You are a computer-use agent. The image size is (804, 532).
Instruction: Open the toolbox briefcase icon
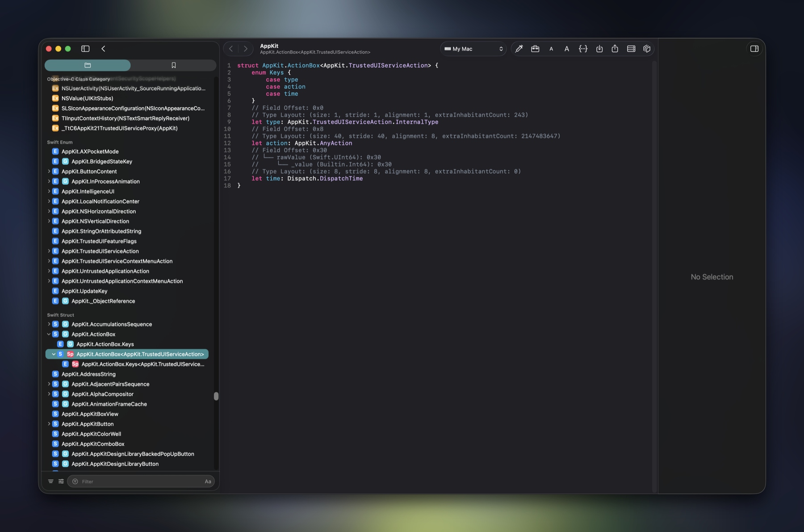[535, 49]
